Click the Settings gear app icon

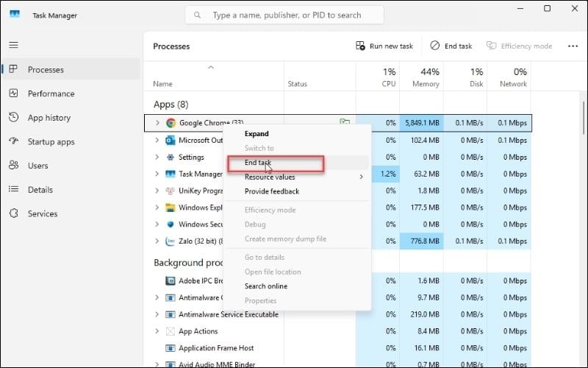(171, 157)
